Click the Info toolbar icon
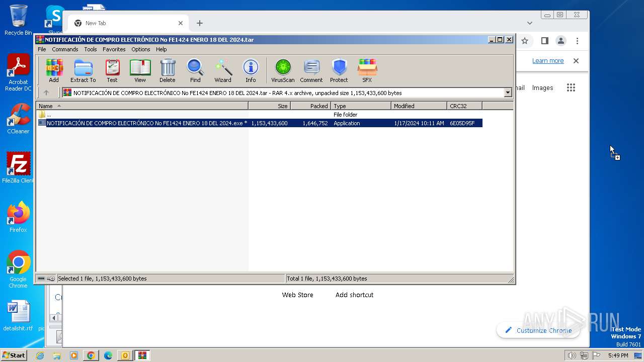The image size is (644, 362). 251,70
